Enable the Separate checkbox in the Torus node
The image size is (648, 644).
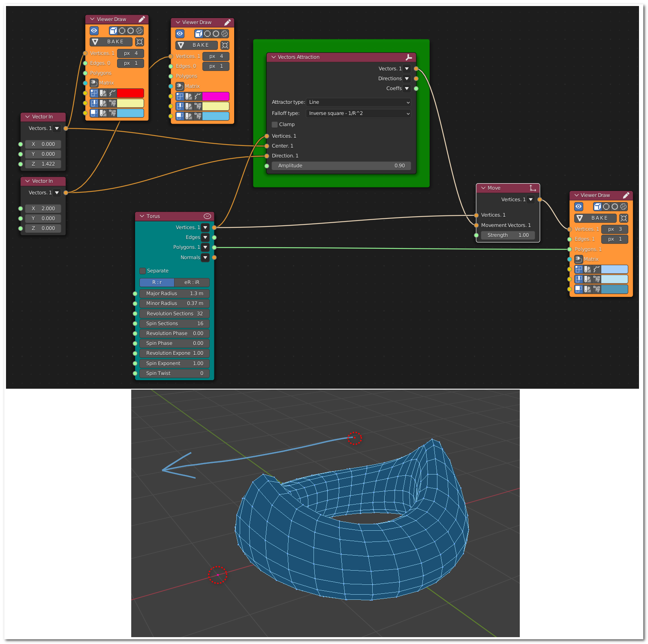coord(143,271)
